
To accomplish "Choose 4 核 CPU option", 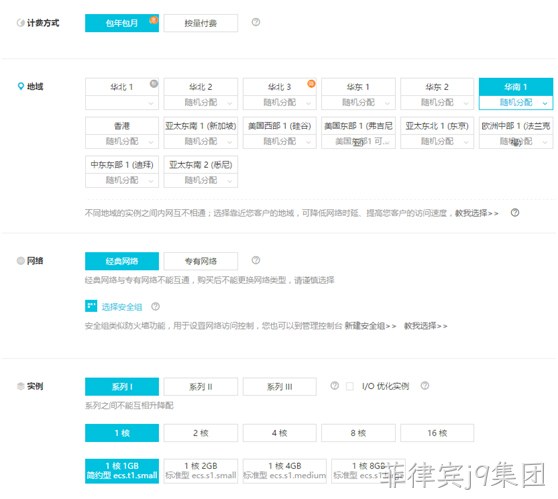I will 280,433.
